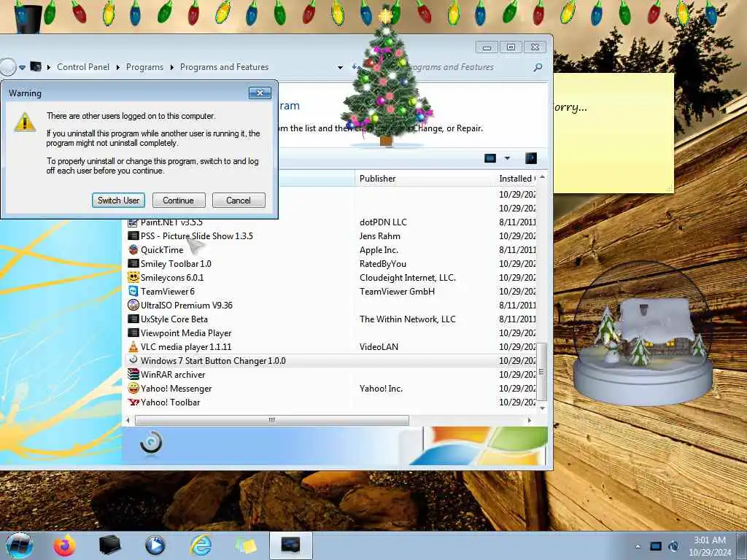Select the UxStyle Core Beta icon
Viewport: 747px width, 560px height.
coord(133,319)
